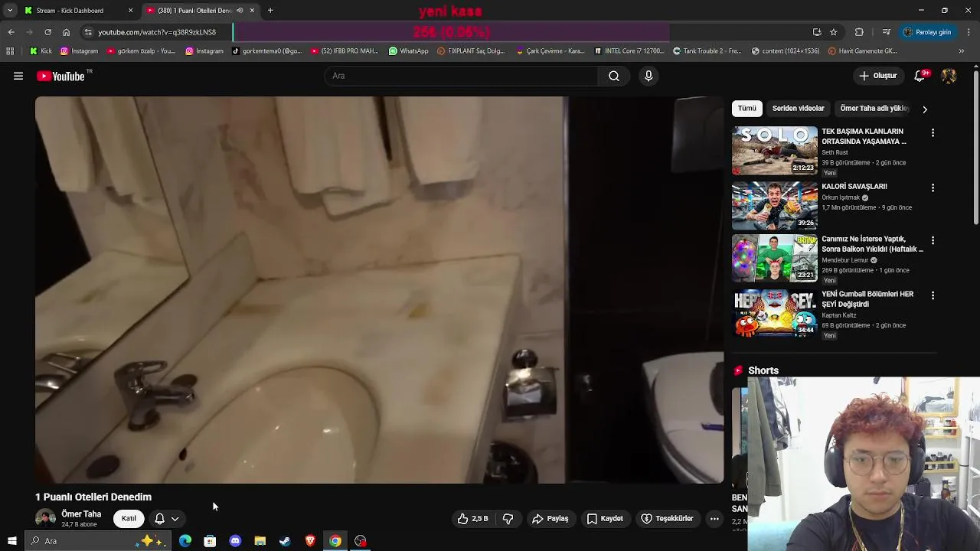Screen dimensions: 980x551
Task: Show more bookmarks with chevron
Action: click(962, 51)
